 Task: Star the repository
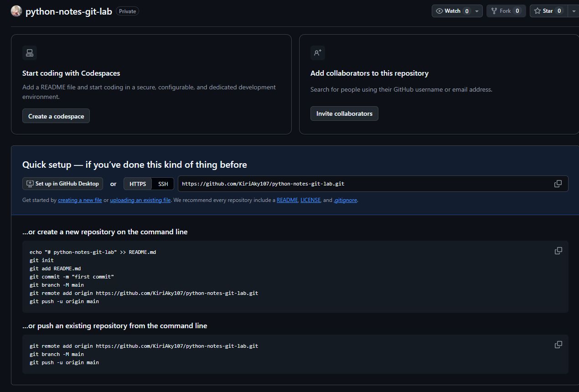click(548, 11)
